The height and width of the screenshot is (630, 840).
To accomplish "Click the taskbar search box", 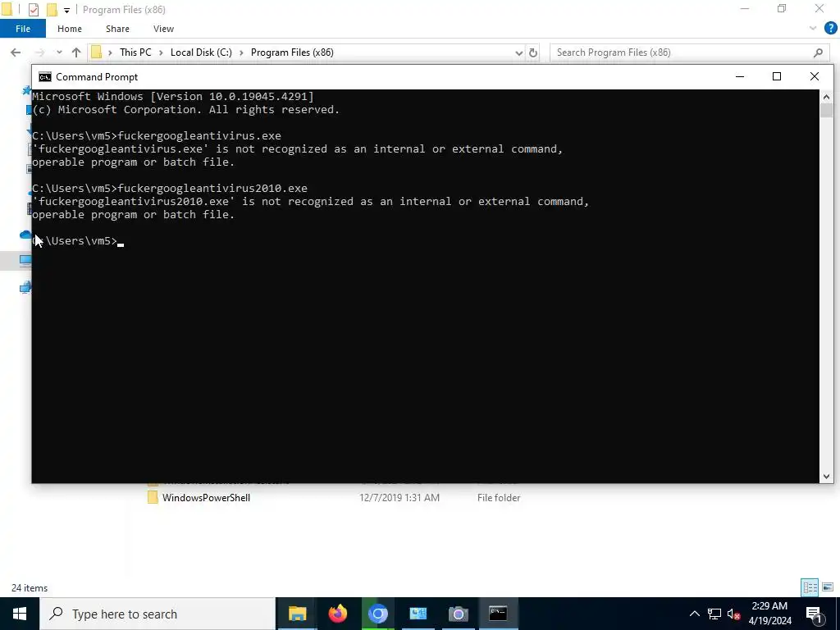I will click(157, 614).
